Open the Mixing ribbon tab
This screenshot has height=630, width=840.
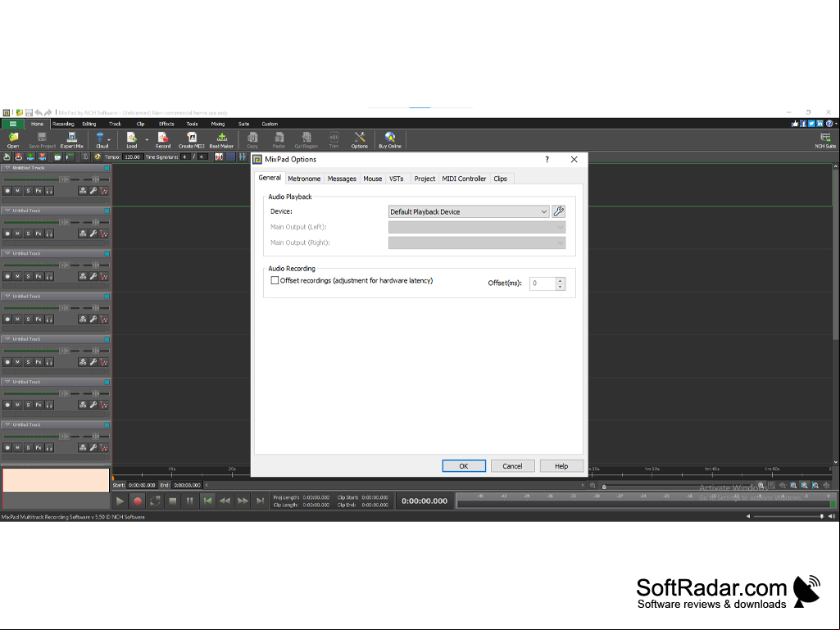click(217, 124)
